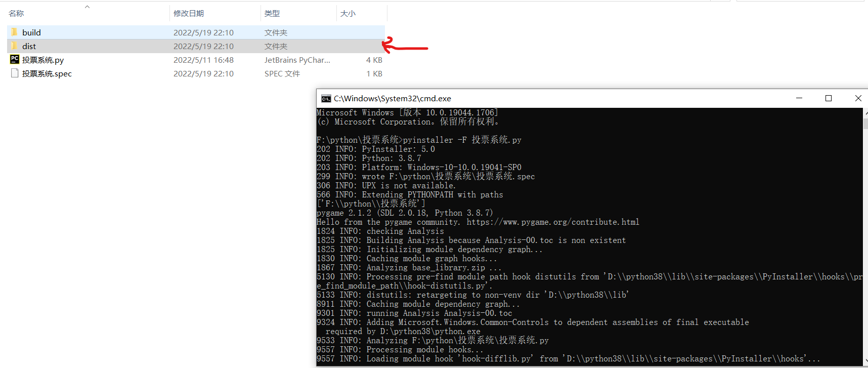868x368 pixels.
Task: Click the cmd scrollbar up arrow
Action: 865,112
